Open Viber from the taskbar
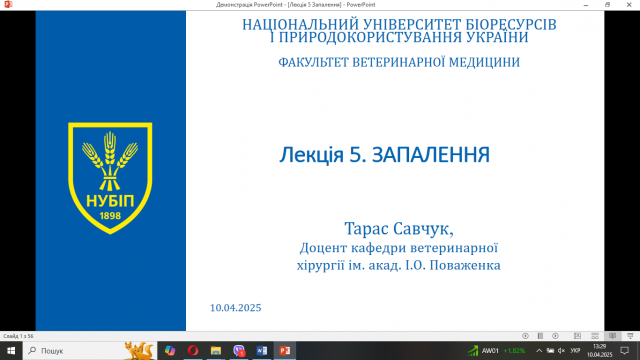The width and height of the screenshot is (640, 360). coord(239,351)
